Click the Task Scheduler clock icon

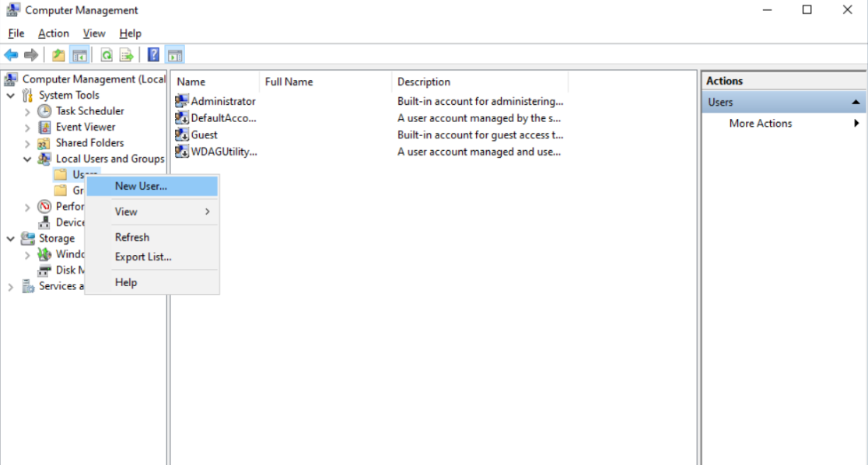44,110
